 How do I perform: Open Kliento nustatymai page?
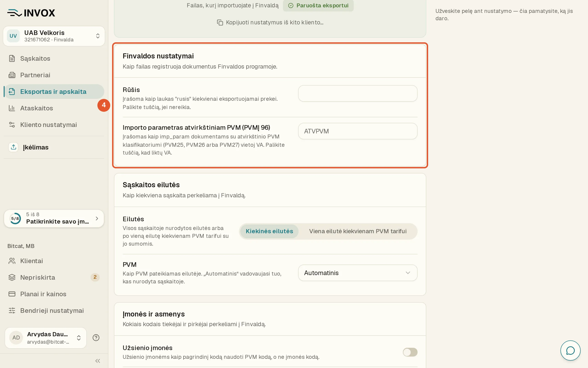[x=54, y=125]
